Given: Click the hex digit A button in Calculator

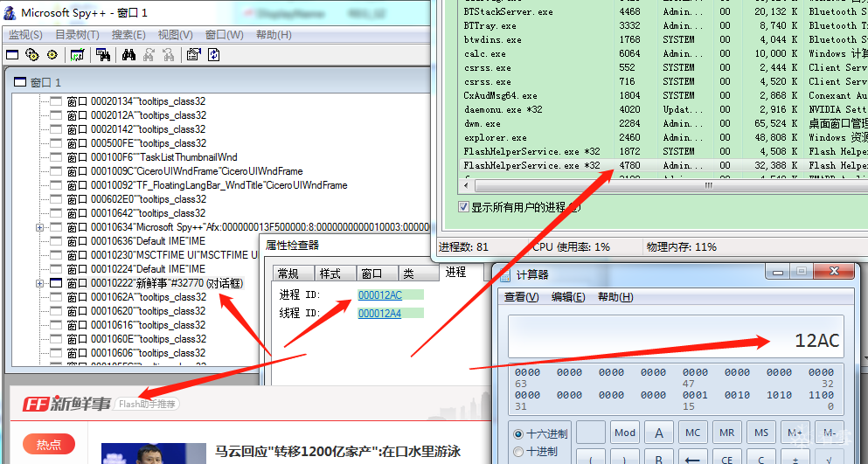Looking at the screenshot, I should click(659, 433).
